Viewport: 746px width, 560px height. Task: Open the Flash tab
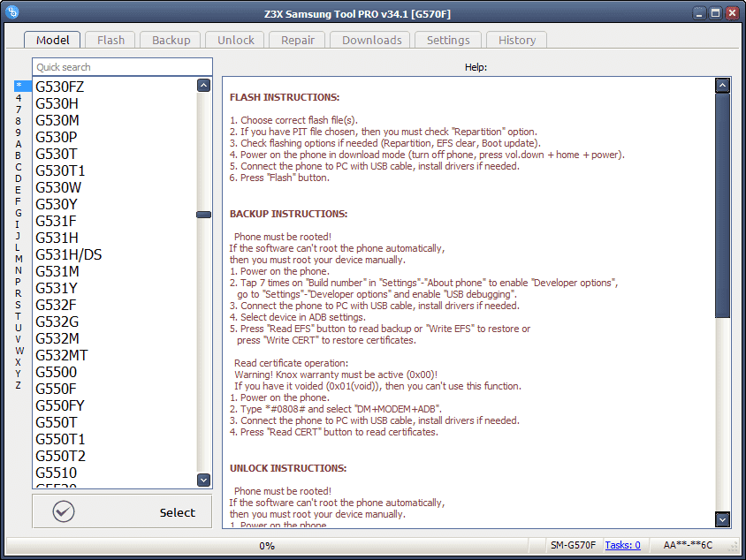[x=110, y=40]
